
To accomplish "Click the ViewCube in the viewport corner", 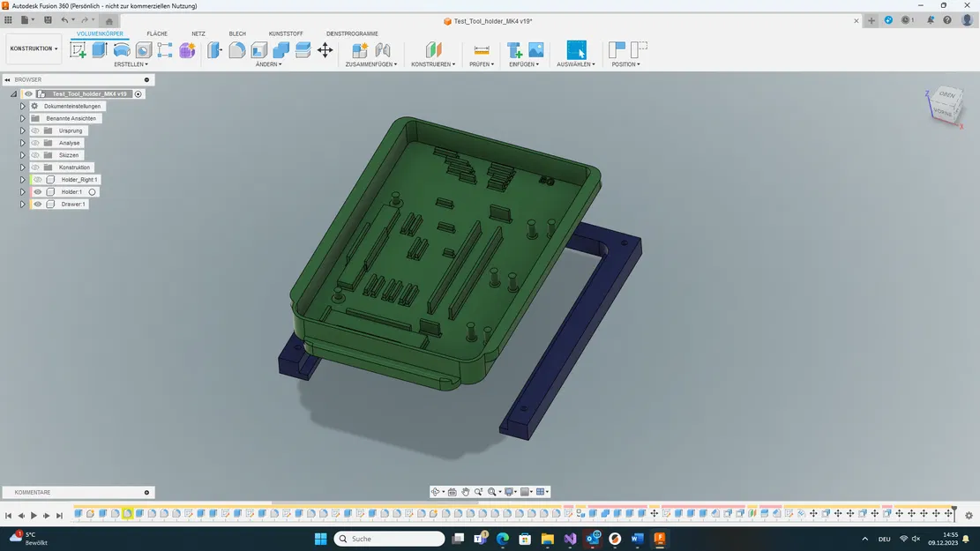I will (x=945, y=104).
